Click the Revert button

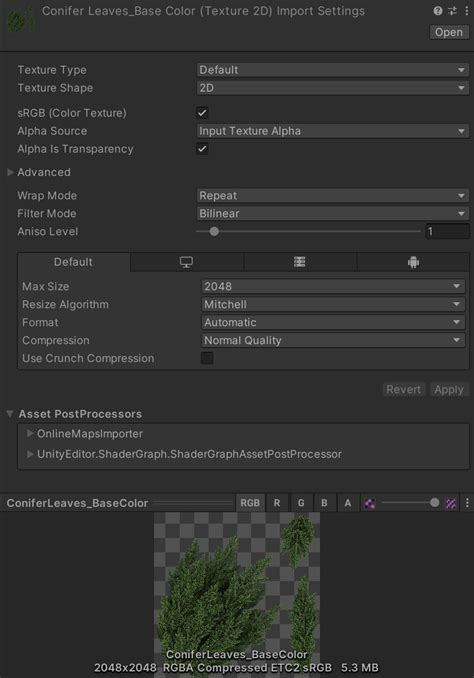(403, 390)
